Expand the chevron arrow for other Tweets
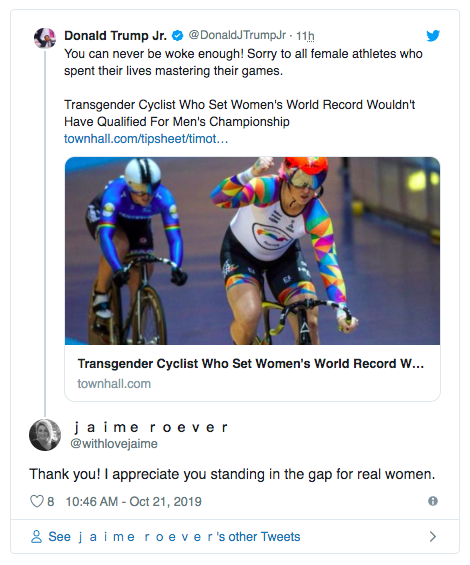 point(433,537)
